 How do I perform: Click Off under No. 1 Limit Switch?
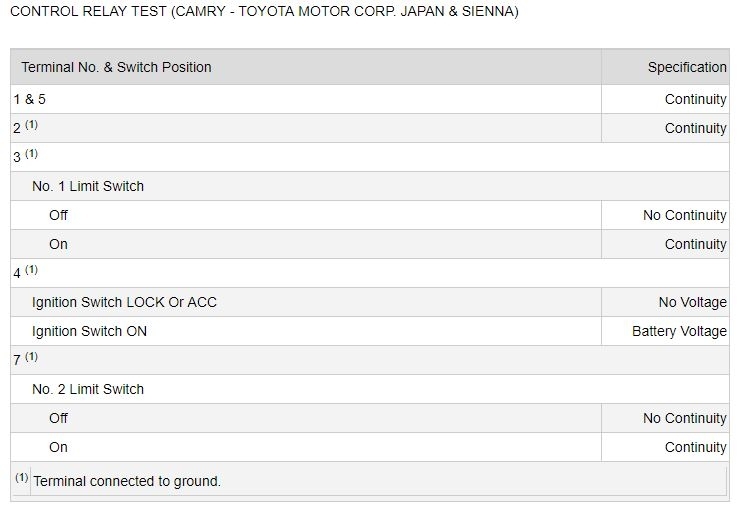point(58,215)
